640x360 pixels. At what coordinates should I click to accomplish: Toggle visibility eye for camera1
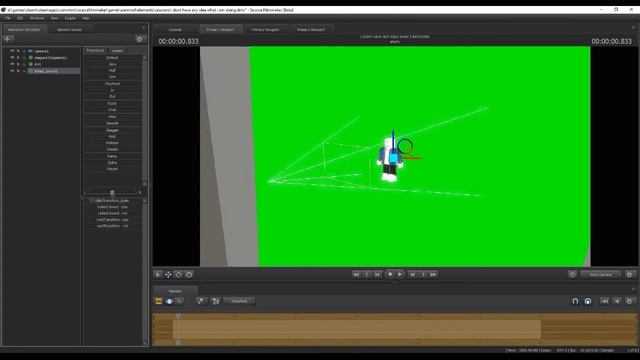click(12, 51)
